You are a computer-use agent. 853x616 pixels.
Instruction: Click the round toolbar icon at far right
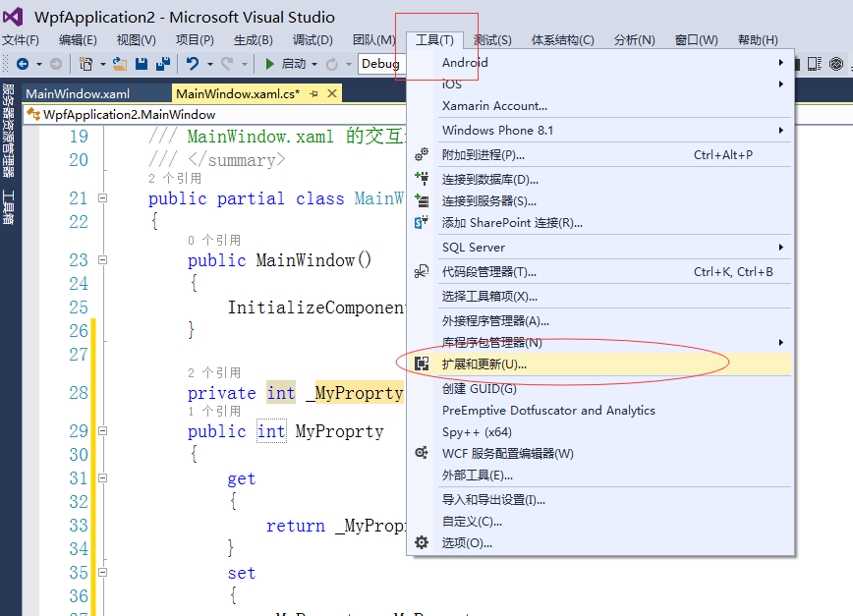click(836, 64)
